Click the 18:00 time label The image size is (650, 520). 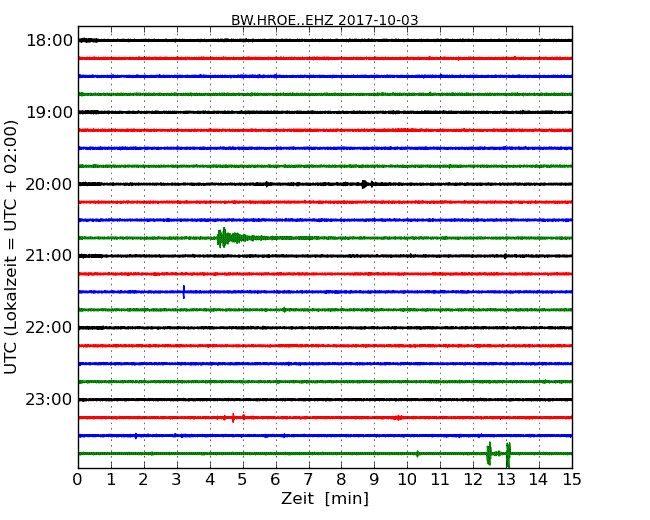(49, 41)
